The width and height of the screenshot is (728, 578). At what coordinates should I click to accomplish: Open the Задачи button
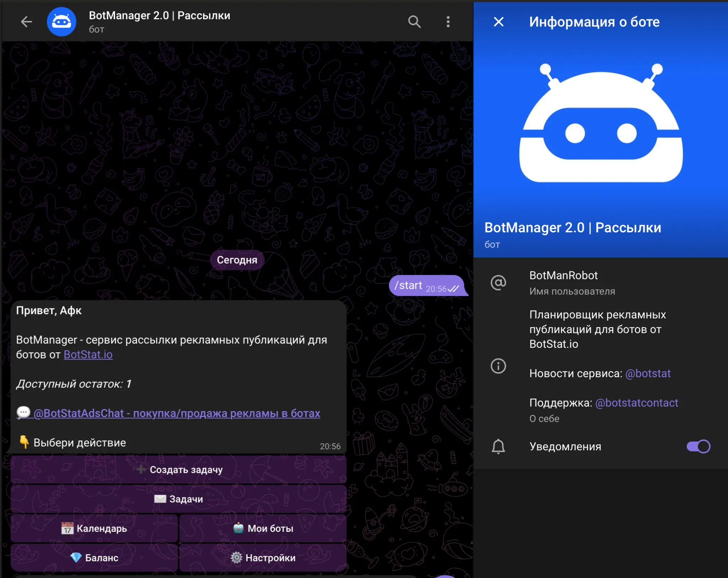[x=178, y=499]
